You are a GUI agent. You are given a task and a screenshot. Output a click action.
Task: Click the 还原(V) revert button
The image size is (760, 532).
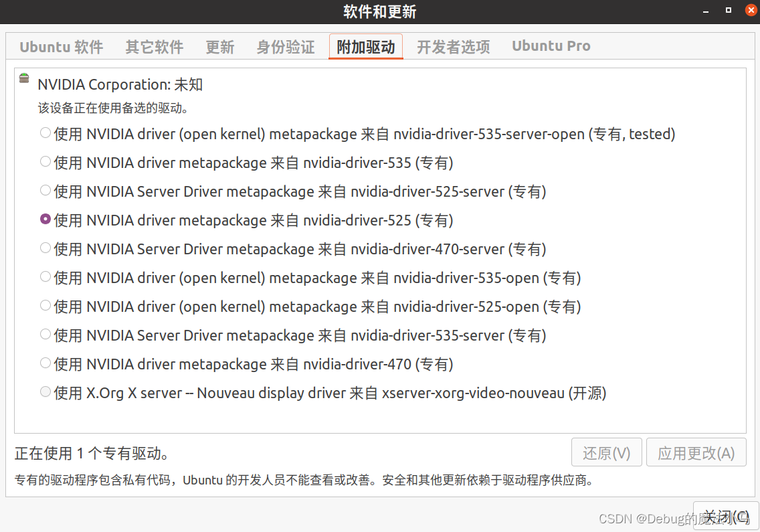(606, 452)
